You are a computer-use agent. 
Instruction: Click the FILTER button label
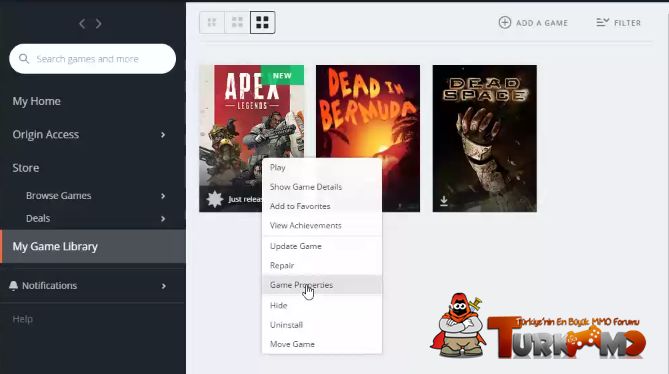pos(628,23)
